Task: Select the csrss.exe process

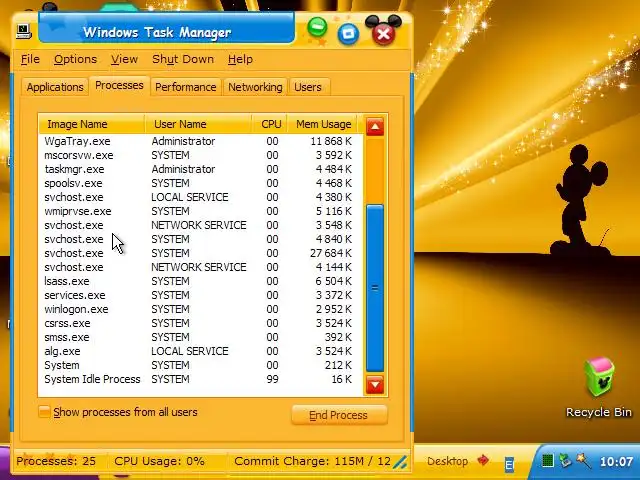Action: click(200, 323)
